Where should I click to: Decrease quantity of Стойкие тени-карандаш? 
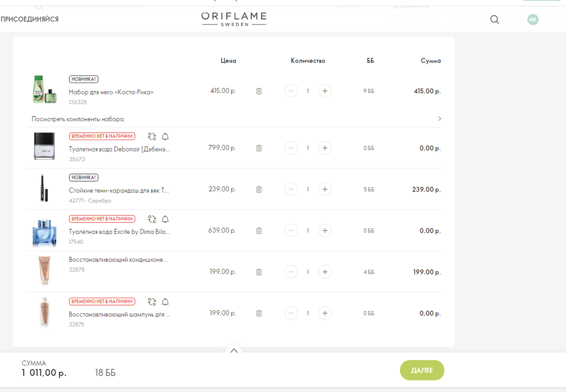(x=291, y=189)
